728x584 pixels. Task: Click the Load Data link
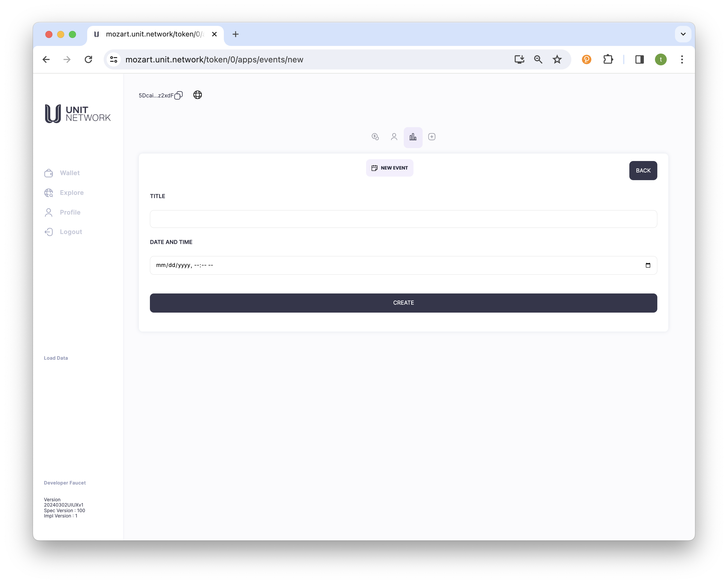[56, 358]
